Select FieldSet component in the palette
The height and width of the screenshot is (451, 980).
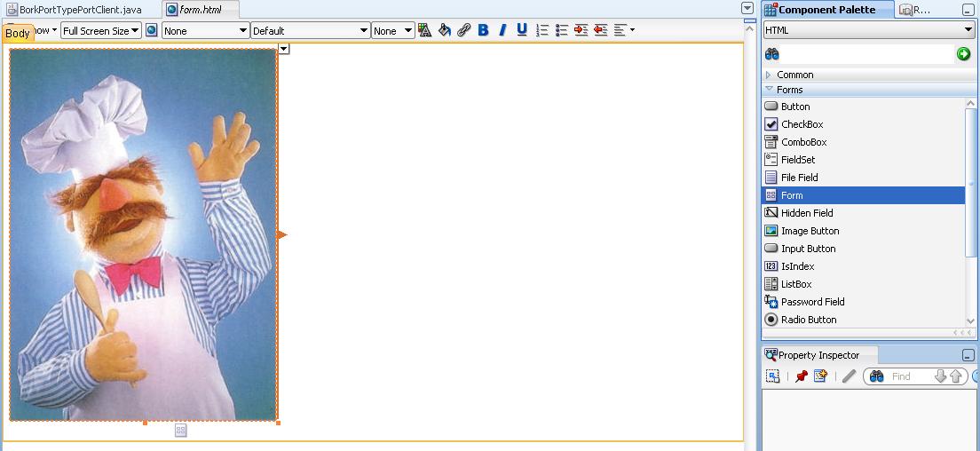tap(863, 159)
